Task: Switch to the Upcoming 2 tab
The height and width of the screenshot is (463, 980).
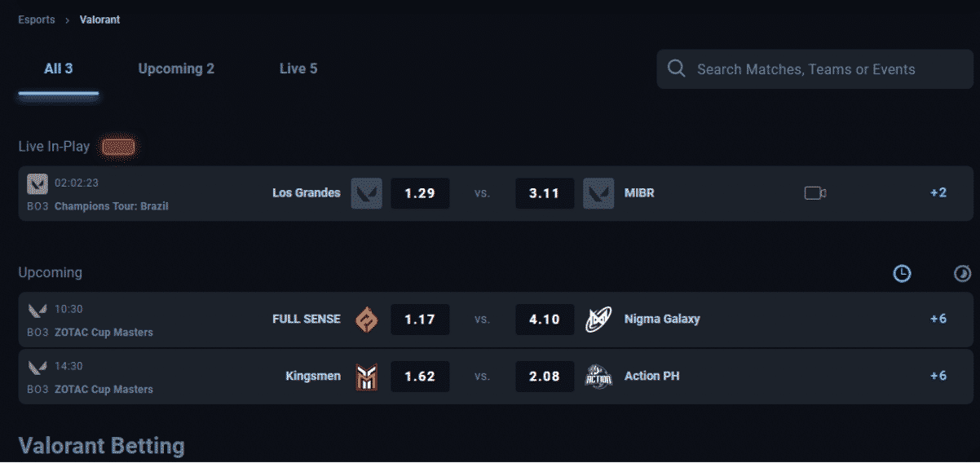Action: pos(176,68)
